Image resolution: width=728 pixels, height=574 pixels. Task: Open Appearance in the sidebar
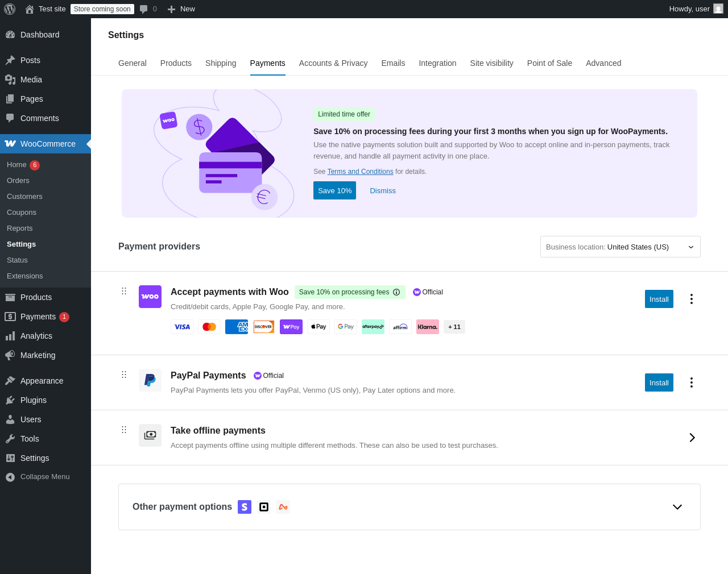point(45,381)
